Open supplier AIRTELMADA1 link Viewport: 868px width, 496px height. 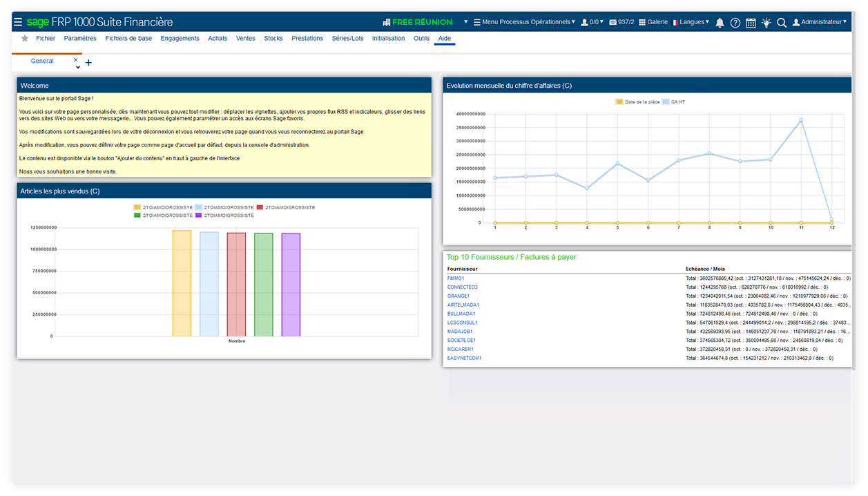[463, 305]
